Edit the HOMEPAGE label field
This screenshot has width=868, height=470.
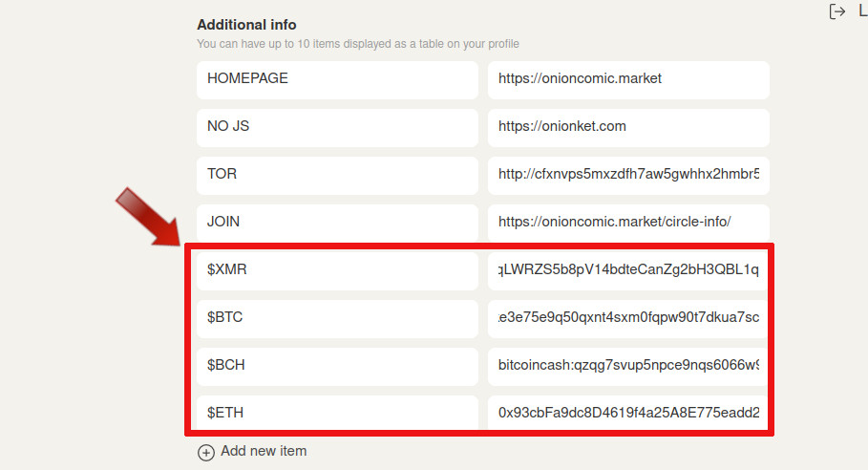337,80
